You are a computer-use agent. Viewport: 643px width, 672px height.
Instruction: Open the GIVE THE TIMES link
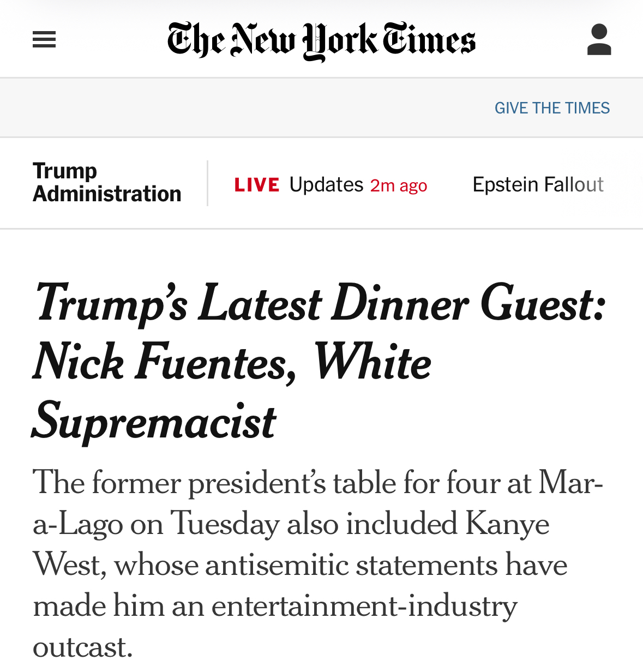552,108
